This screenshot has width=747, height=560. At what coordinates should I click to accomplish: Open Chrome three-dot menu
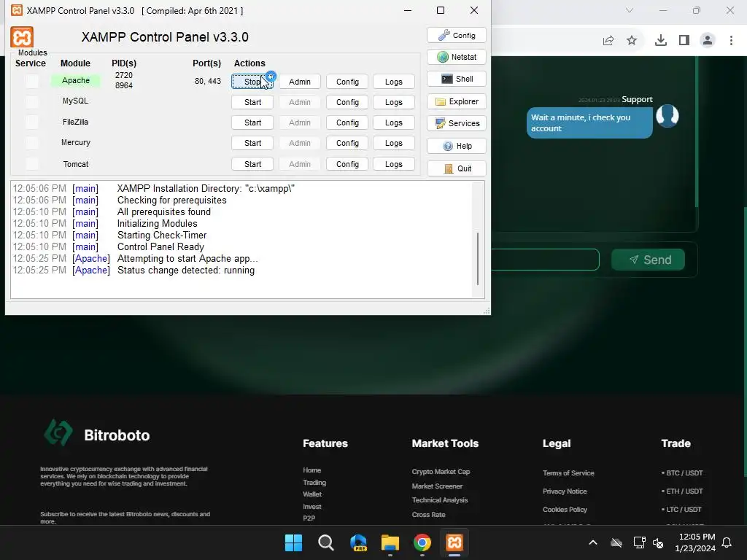[731, 41]
